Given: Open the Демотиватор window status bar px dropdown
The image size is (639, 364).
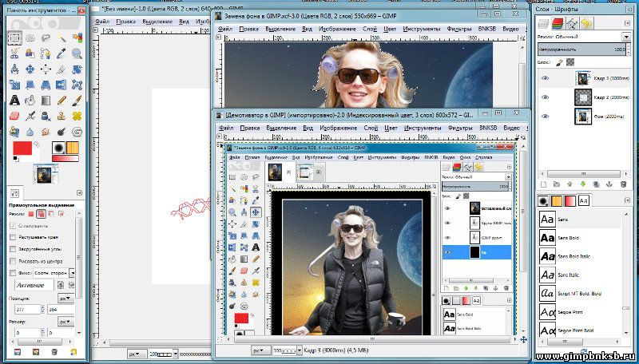Looking at the screenshot, I should (261, 350).
